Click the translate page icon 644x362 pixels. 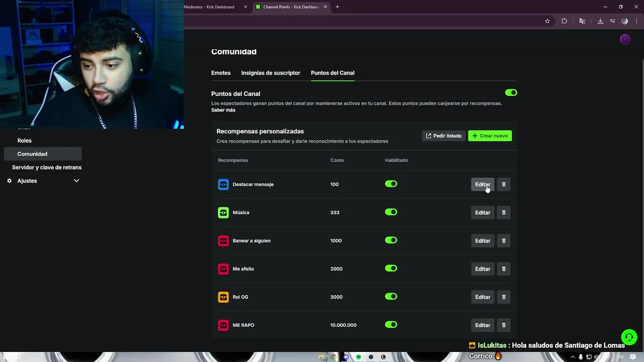(582, 21)
